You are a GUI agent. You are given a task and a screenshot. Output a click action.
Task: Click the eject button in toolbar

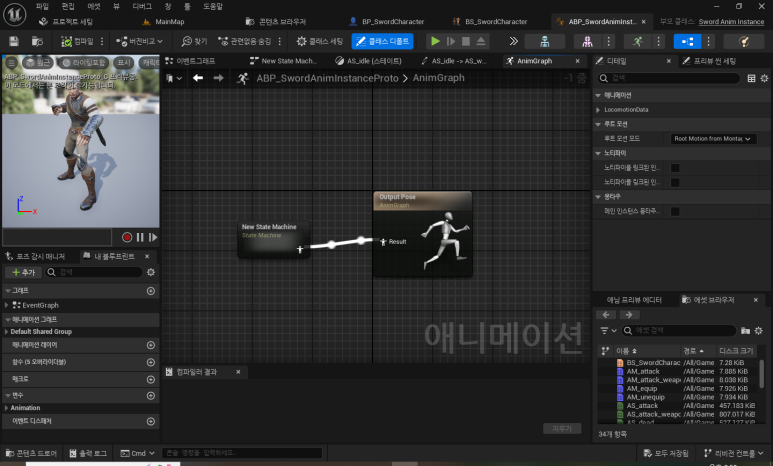click(x=481, y=41)
